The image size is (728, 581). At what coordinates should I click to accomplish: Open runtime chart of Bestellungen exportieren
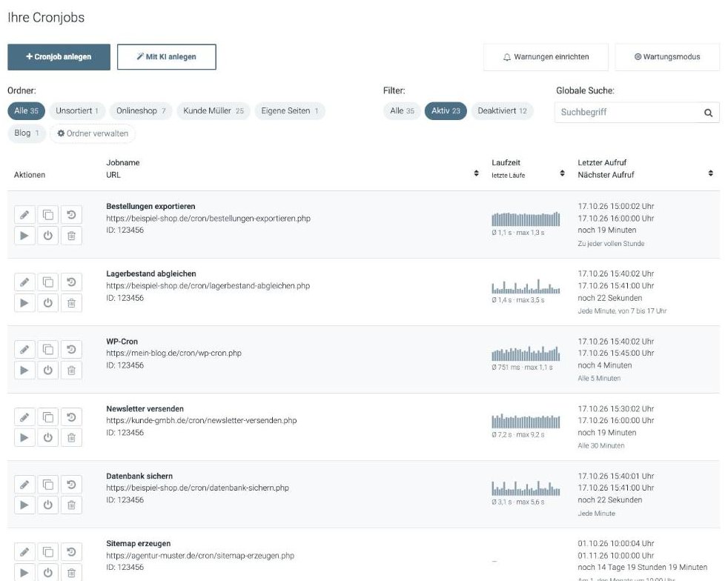526,219
